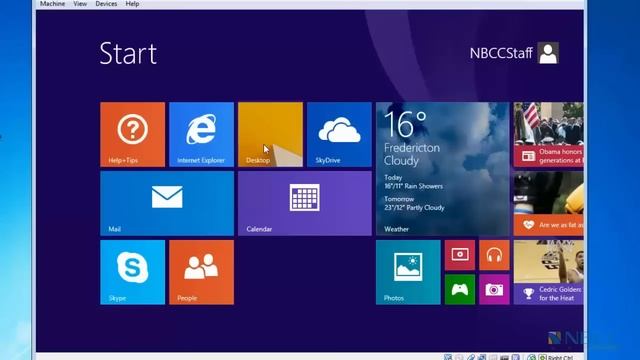Open the Photos tile
The width and height of the screenshot is (640, 360).
tap(408, 272)
